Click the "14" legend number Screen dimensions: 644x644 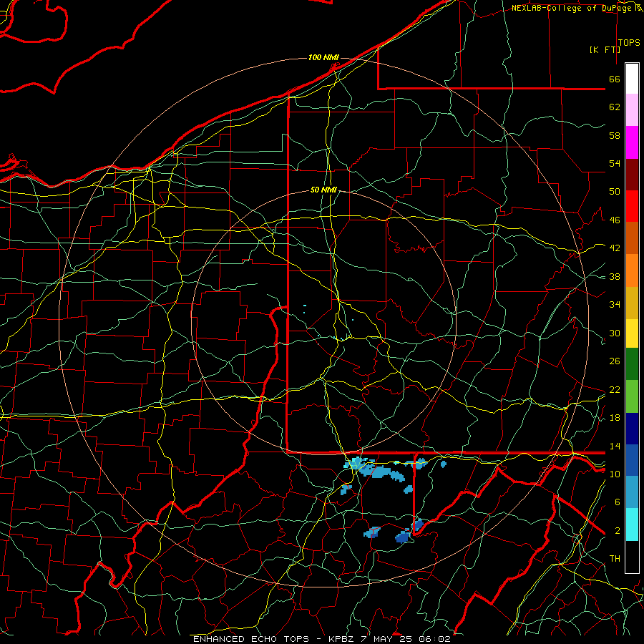point(615,446)
